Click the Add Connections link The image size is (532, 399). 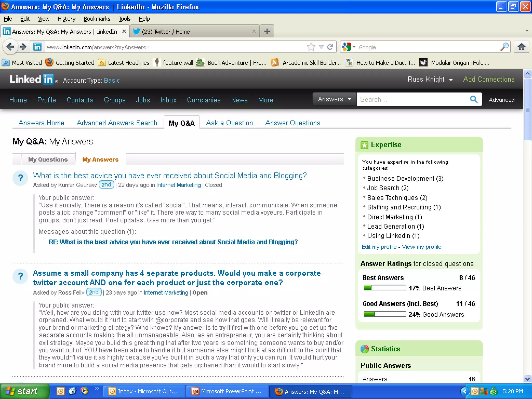489,79
